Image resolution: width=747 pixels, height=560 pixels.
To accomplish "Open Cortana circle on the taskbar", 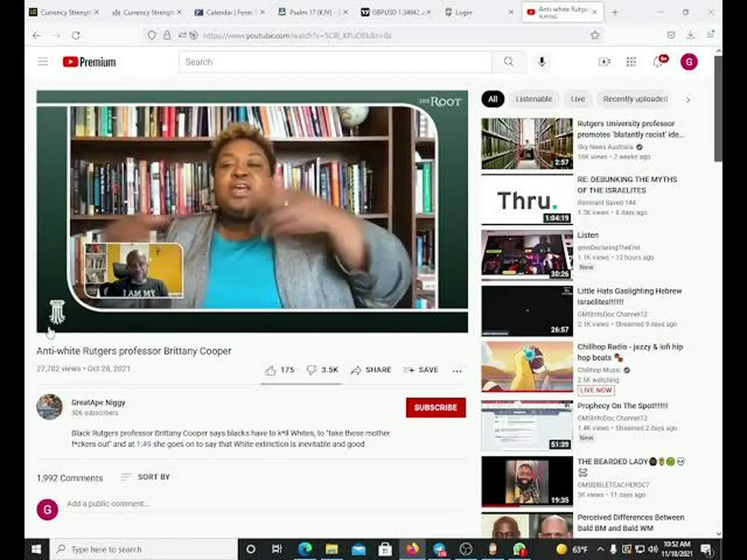I will (251, 549).
